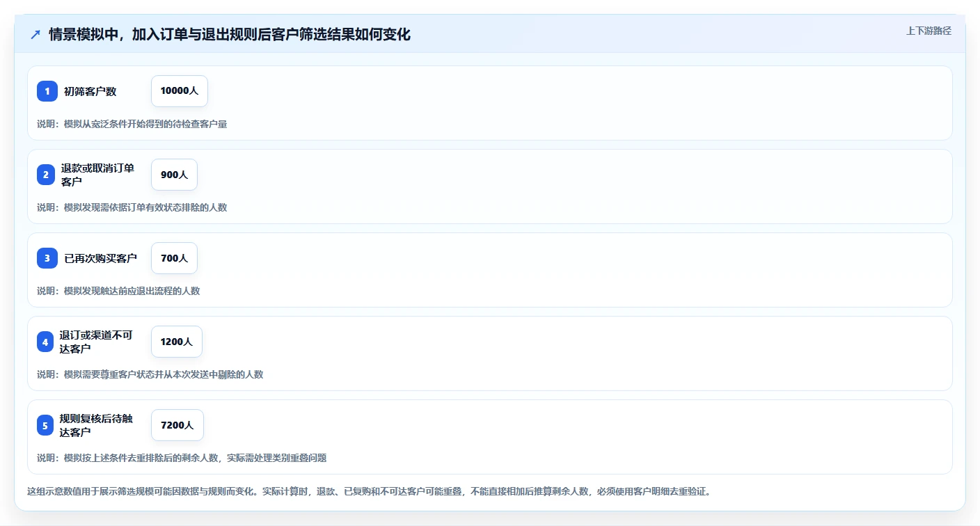Click description about 尊重客户状态 exclusion
The width and height of the screenshot is (980, 526).
click(150, 374)
